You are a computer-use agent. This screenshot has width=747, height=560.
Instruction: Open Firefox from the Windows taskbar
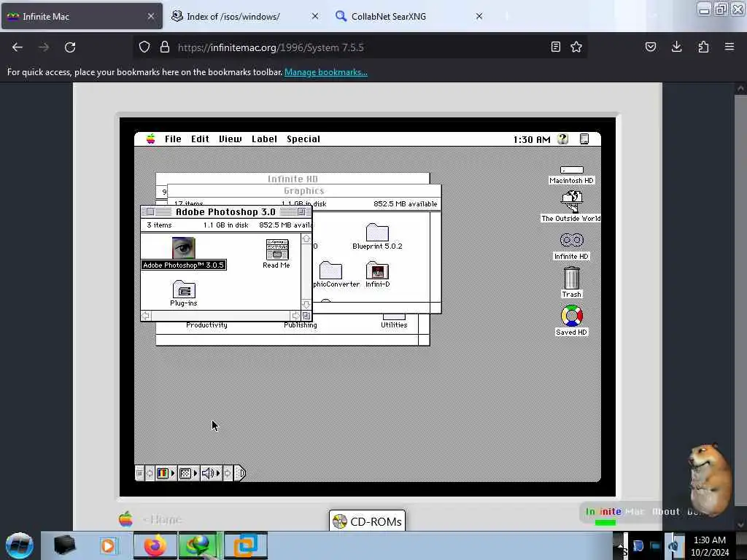(155, 545)
